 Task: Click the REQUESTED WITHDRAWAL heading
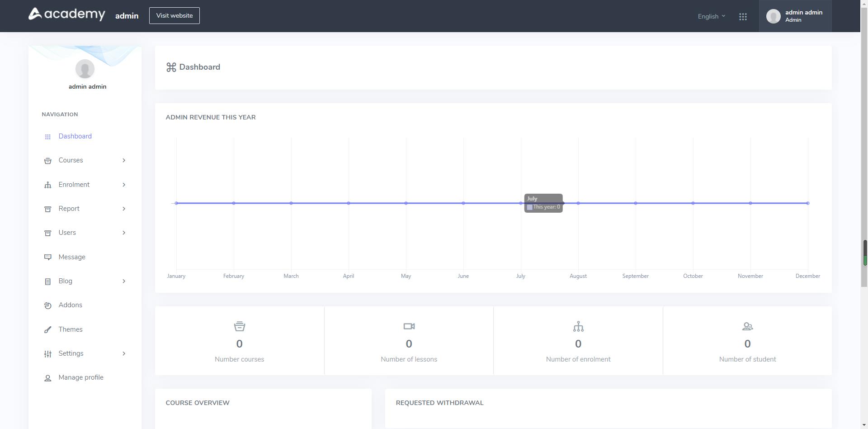point(439,403)
